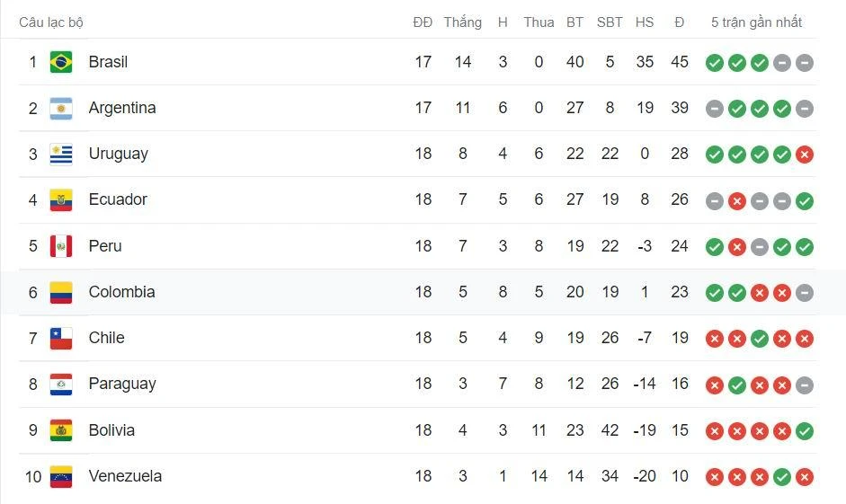This screenshot has width=846, height=504.
Task: Click Ecuador's green win icon in recent matches
Action: [805, 201]
